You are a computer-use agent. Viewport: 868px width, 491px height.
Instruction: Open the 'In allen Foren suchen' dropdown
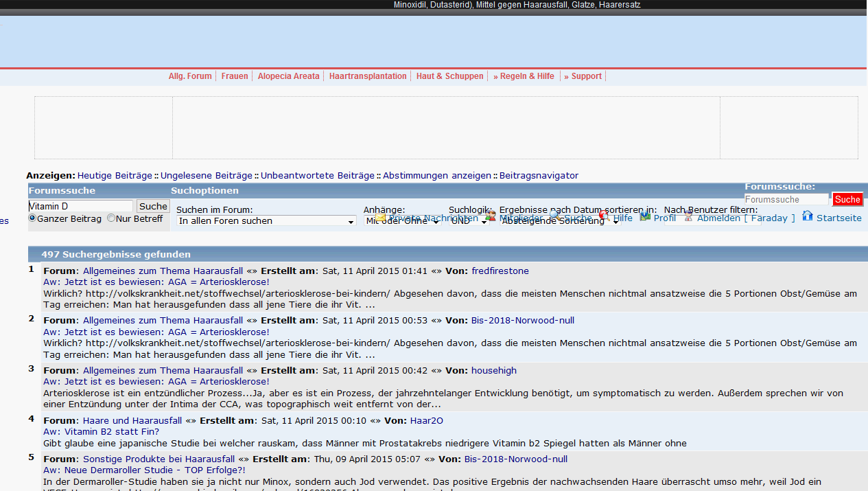(266, 221)
